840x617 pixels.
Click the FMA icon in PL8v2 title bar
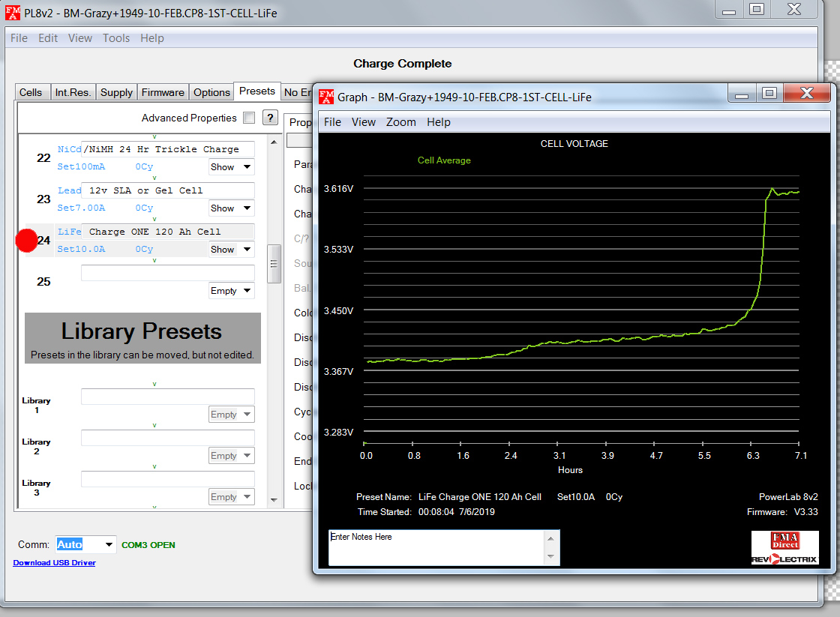tap(13, 13)
